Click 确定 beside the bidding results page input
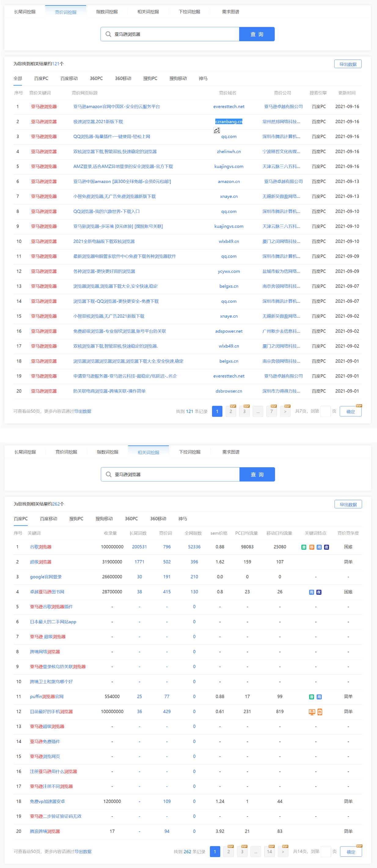This screenshot has height=868, width=377. pos(351,411)
